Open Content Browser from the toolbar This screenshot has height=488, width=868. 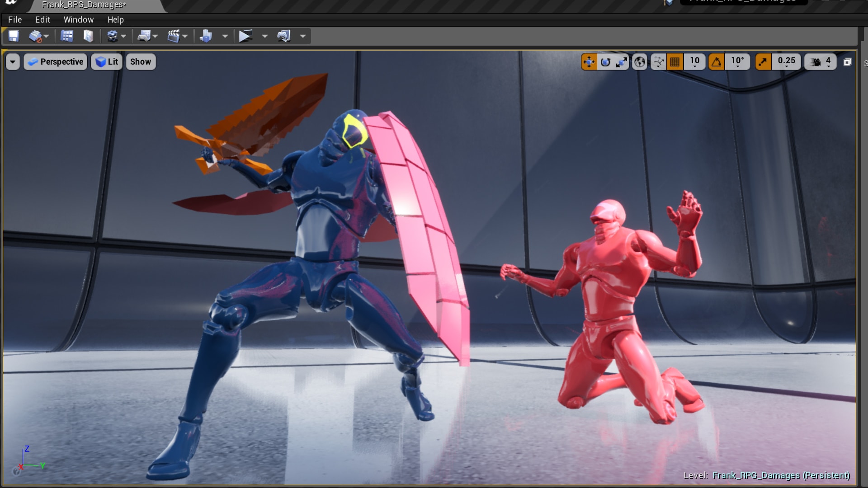[66, 36]
